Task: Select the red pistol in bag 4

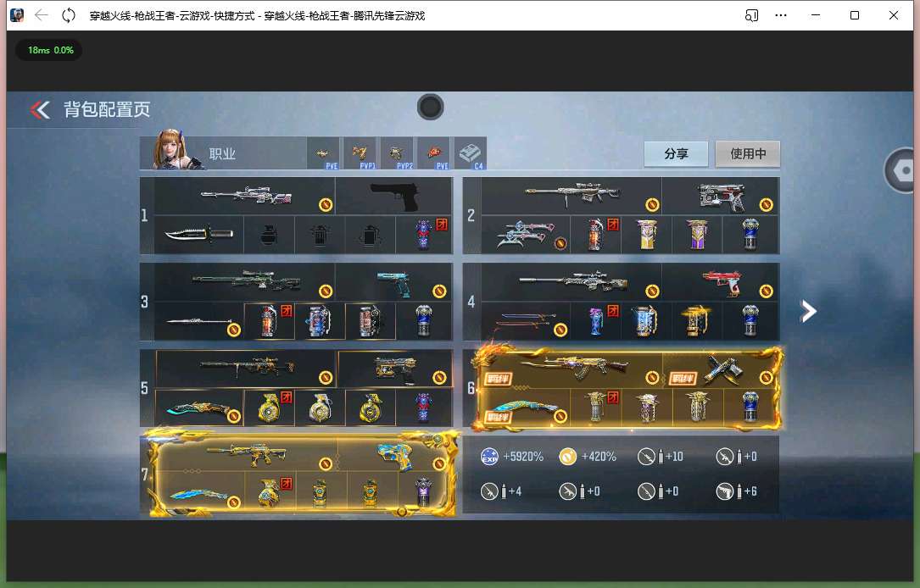Action: 721,282
